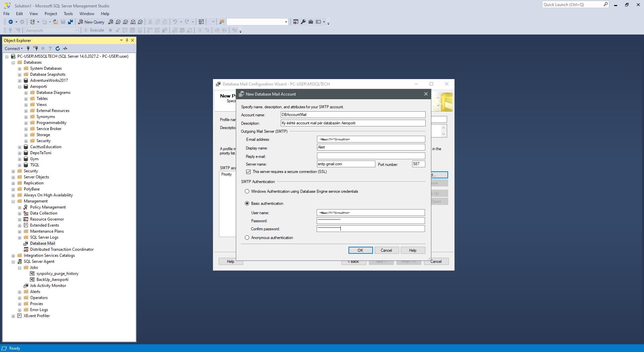Click the Server name field smtp.gmail.com
This screenshot has width=644, height=352.
tap(346, 164)
